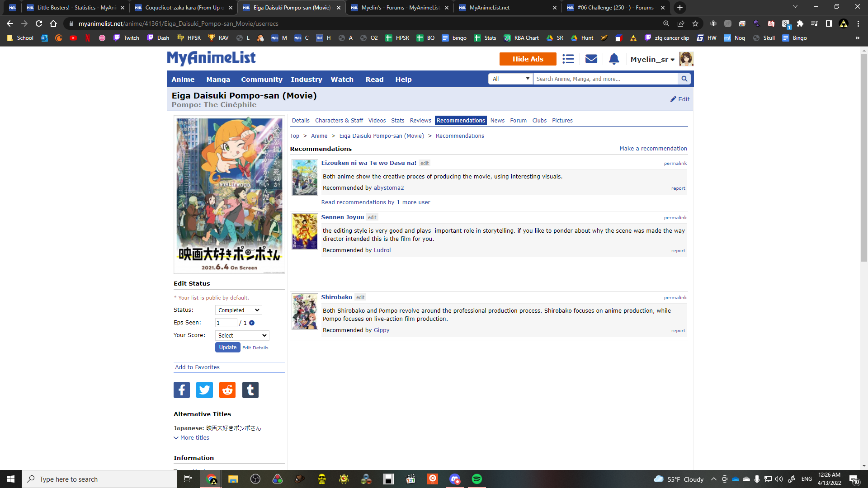
Task: Open the MyAnimeList list icon in header
Action: pos(568,59)
